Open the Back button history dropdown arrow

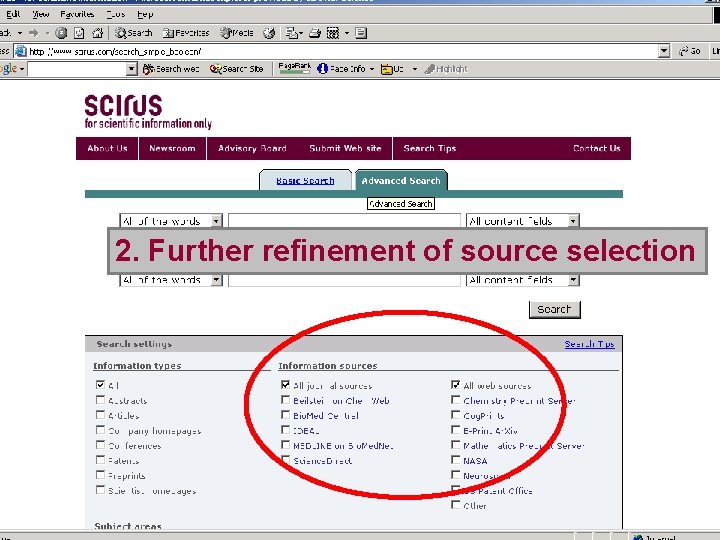point(20,33)
